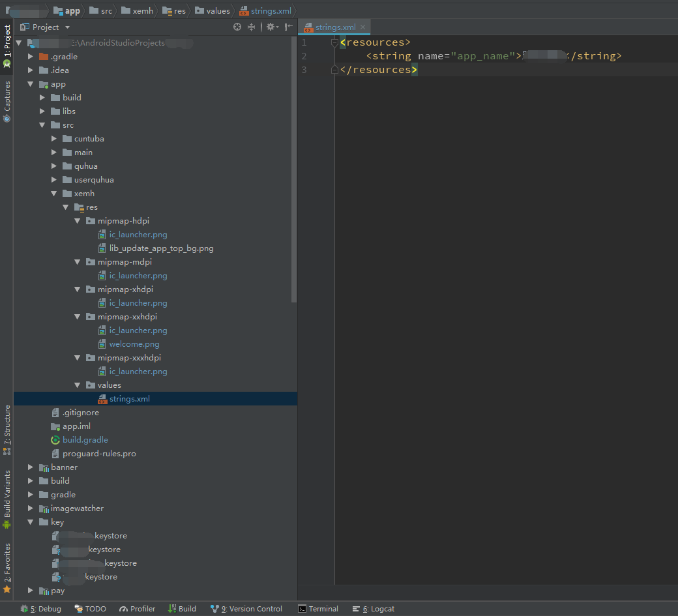
Task: Collapse the mipmap-xxxhdpi folder
Action: point(77,357)
